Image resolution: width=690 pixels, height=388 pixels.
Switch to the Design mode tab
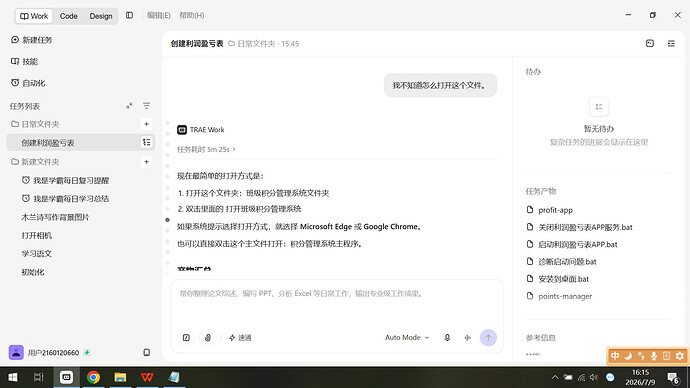coord(101,16)
